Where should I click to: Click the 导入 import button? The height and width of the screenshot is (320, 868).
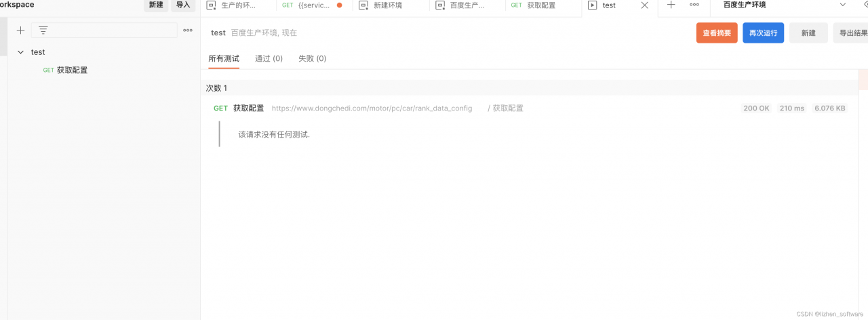183,5
